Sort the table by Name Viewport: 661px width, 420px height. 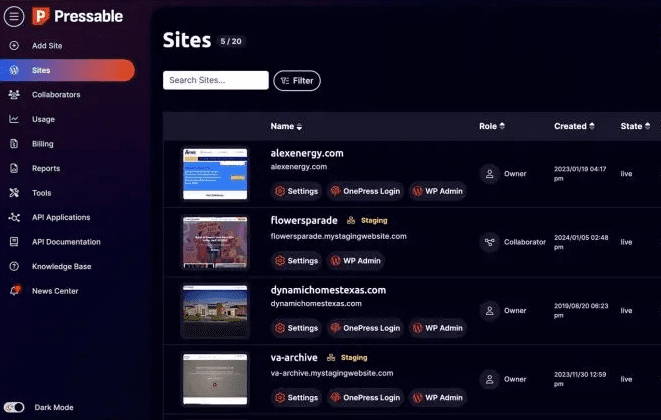[x=286, y=126]
